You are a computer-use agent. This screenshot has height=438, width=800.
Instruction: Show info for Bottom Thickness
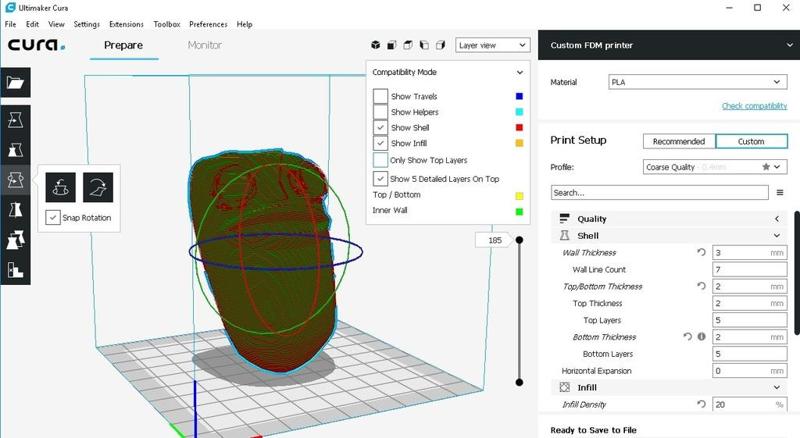coord(702,336)
